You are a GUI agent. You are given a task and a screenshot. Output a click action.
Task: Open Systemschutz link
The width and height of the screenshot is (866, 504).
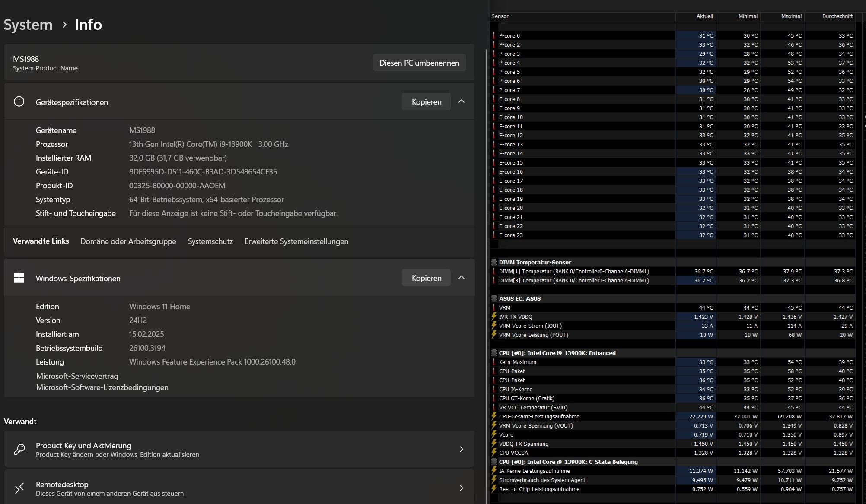[x=210, y=241]
